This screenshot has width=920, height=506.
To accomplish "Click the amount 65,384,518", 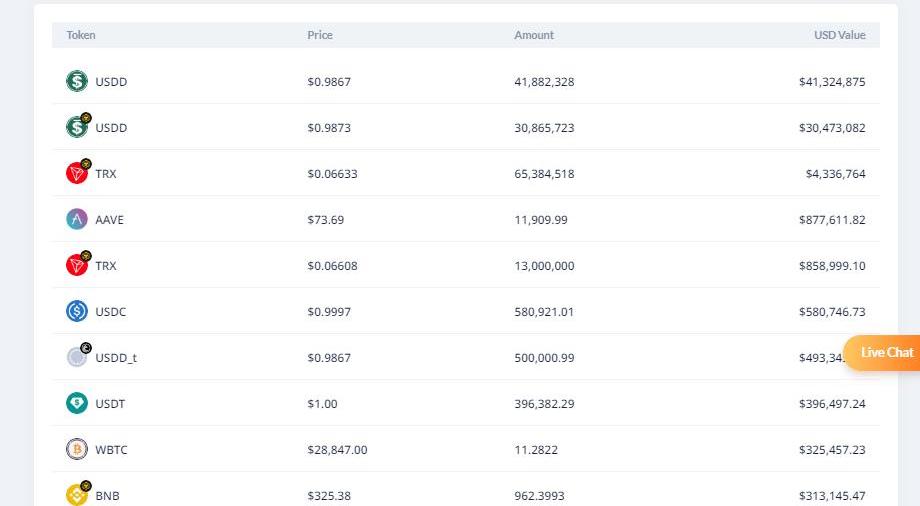I will [x=544, y=174].
